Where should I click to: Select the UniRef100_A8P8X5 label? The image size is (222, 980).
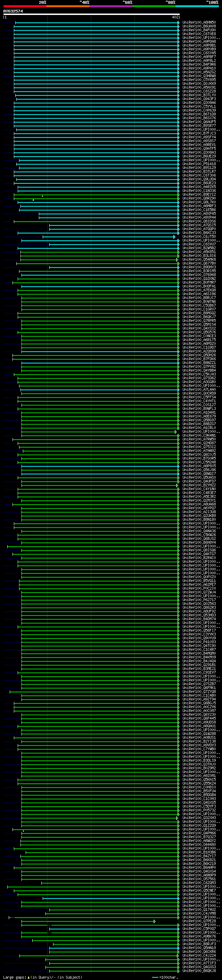click(x=199, y=467)
